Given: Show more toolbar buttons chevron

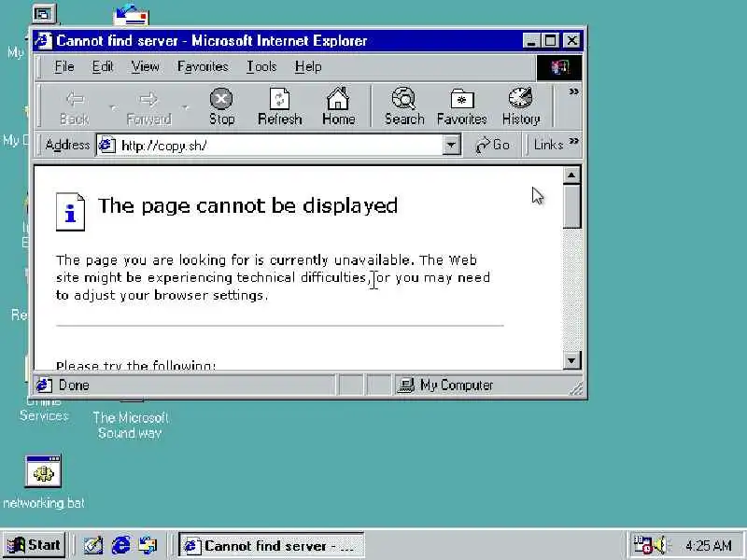Looking at the screenshot, I should click(573, 91).
